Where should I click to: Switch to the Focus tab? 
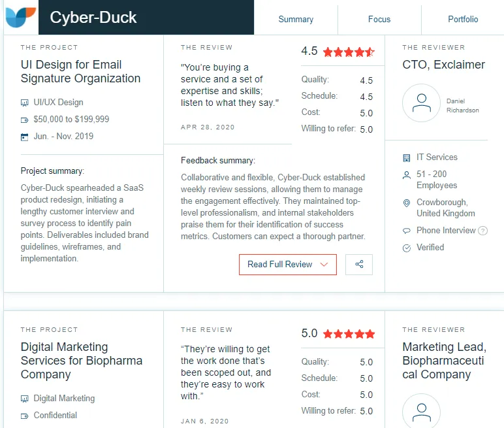pos(379,20)
